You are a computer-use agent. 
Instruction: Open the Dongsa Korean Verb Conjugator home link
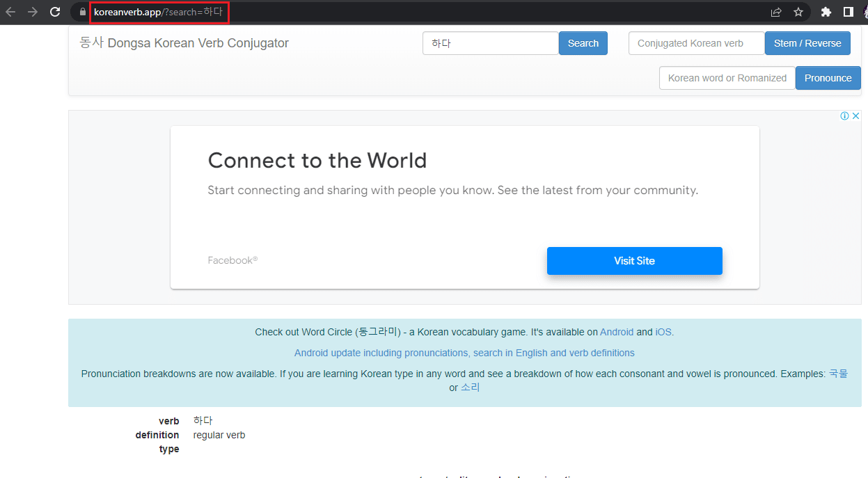click(x=184, y=43)
